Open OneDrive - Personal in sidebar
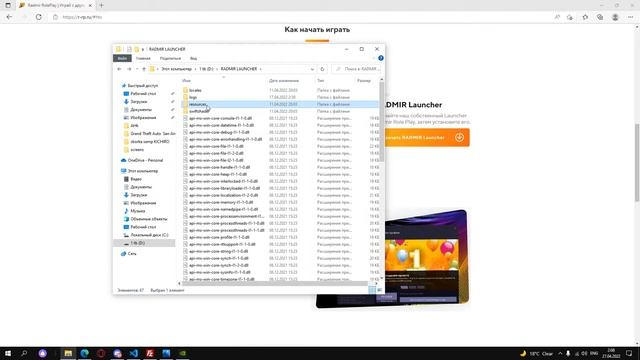This screenshot has width=640, height=360. tap(145, 160)
